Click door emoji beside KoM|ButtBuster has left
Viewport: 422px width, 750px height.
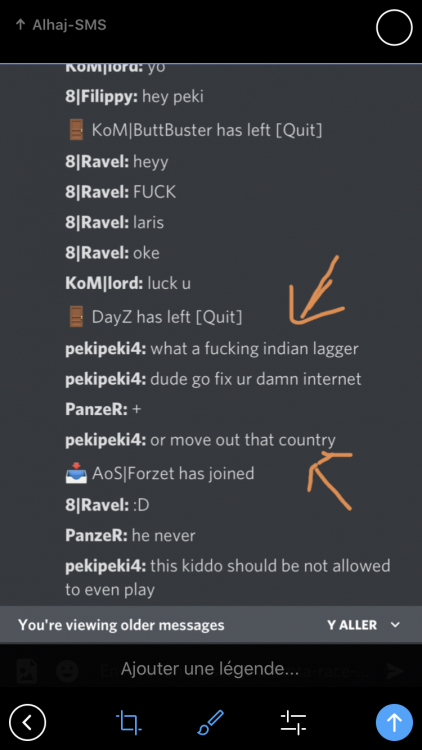coord(76,130)
